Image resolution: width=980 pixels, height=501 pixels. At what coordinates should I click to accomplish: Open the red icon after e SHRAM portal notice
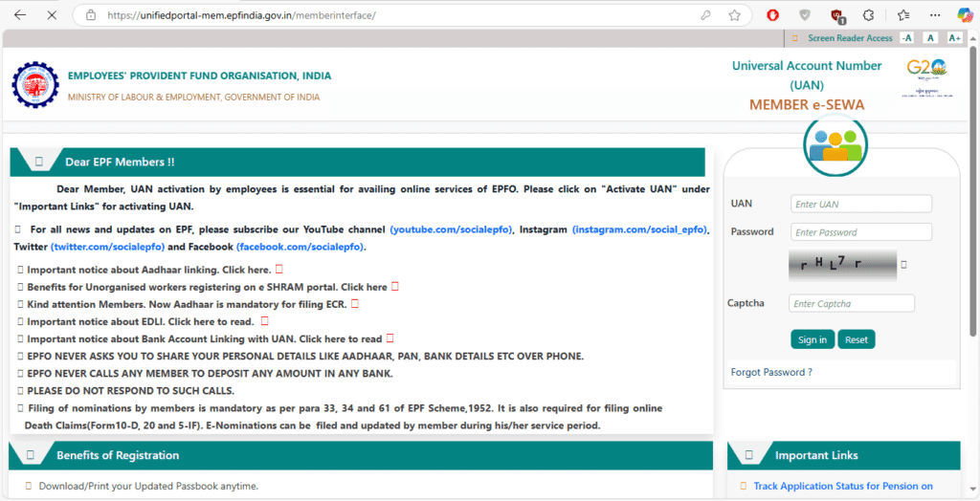pyautogui.click(x=395, y=287)
